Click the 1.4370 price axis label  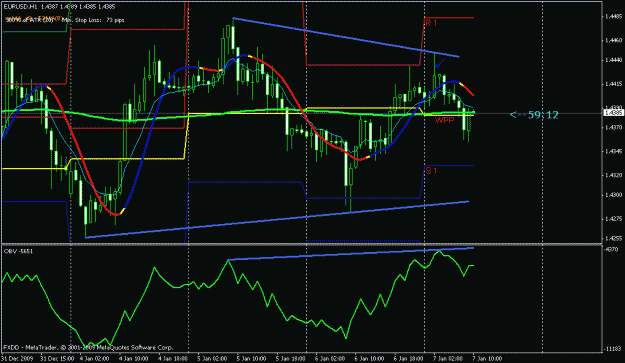(x=613, y=128)
